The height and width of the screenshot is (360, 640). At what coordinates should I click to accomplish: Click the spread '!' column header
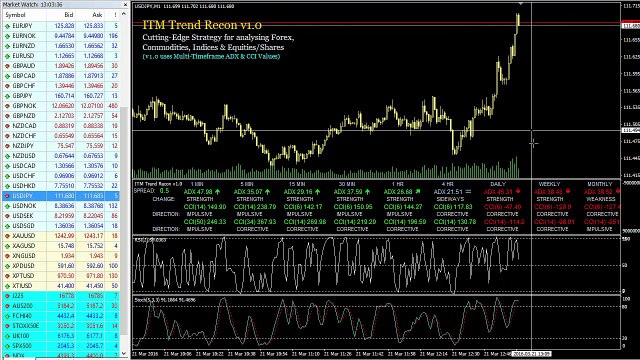[x=112, y=15]
